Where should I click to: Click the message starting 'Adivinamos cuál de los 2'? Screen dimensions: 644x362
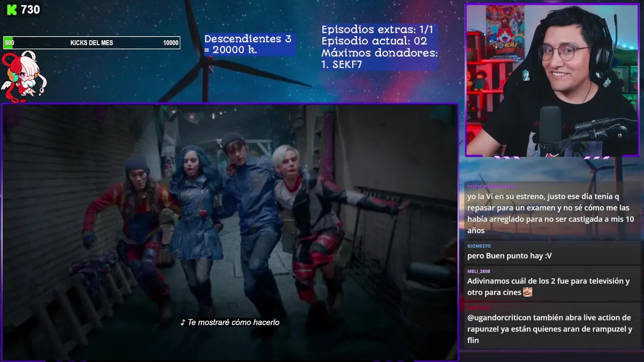pos(548,287)
